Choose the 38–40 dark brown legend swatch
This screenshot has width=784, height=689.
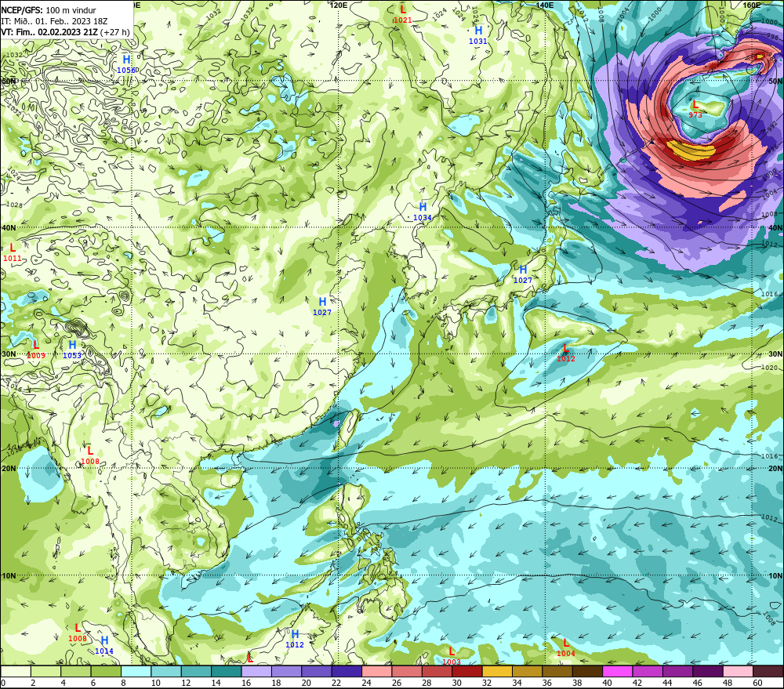click(x=587, y=671)
